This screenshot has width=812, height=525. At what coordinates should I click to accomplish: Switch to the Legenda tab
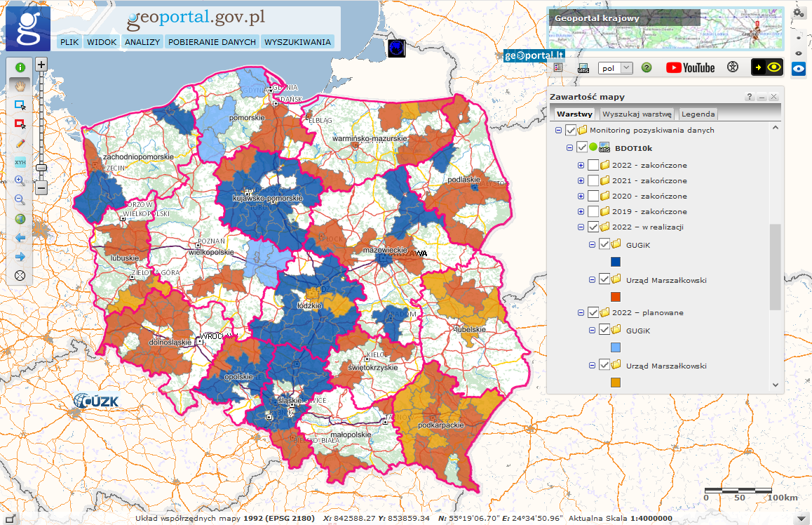(x=698, y=114)
